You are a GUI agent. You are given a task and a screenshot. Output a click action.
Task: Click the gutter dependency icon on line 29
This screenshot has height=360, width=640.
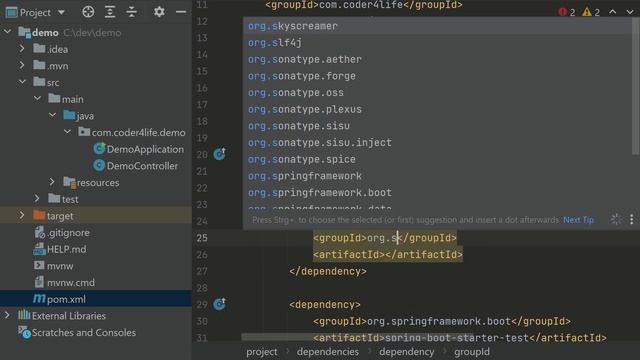pyautogui.click(x=219, y=304)
